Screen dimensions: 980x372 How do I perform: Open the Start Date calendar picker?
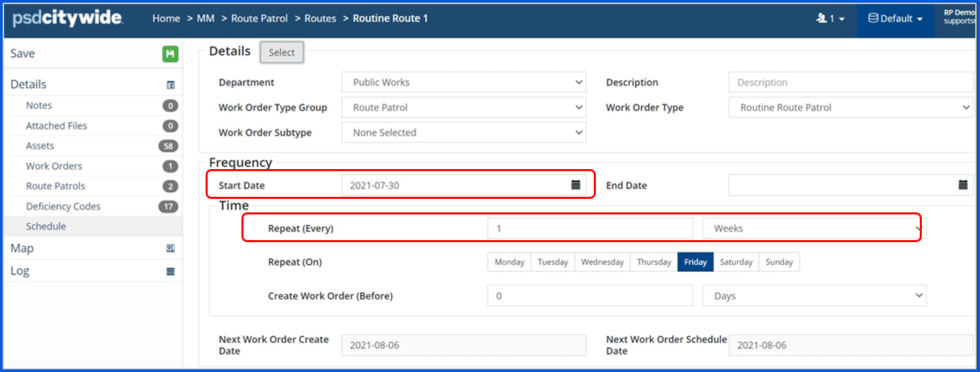[x=576, y=185]
